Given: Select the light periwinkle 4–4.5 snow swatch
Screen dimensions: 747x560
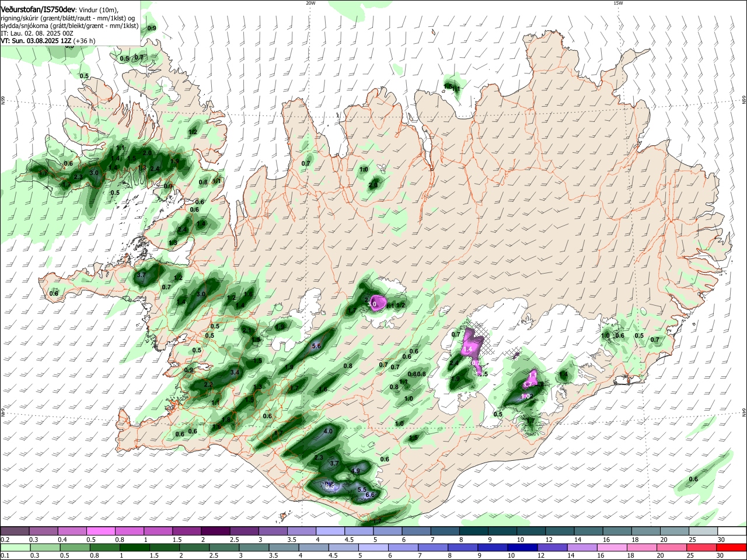Looking at the screenshot, I should (330, 531).
